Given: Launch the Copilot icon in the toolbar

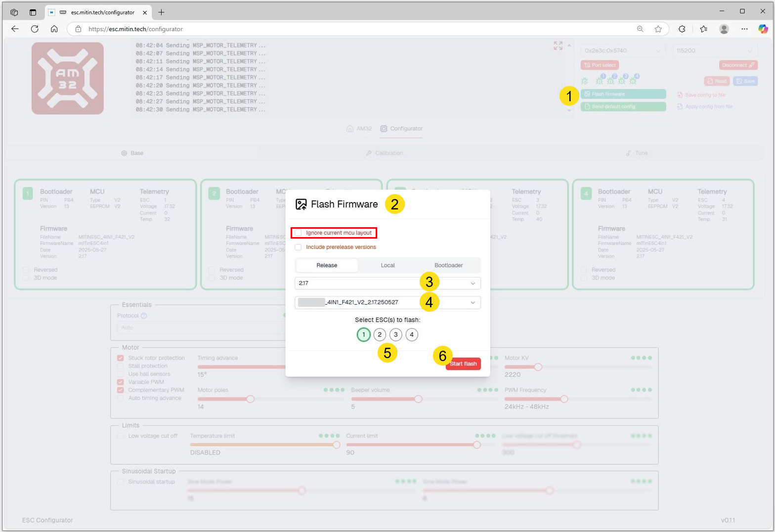Looking at the screenshot, I should 763,29.
